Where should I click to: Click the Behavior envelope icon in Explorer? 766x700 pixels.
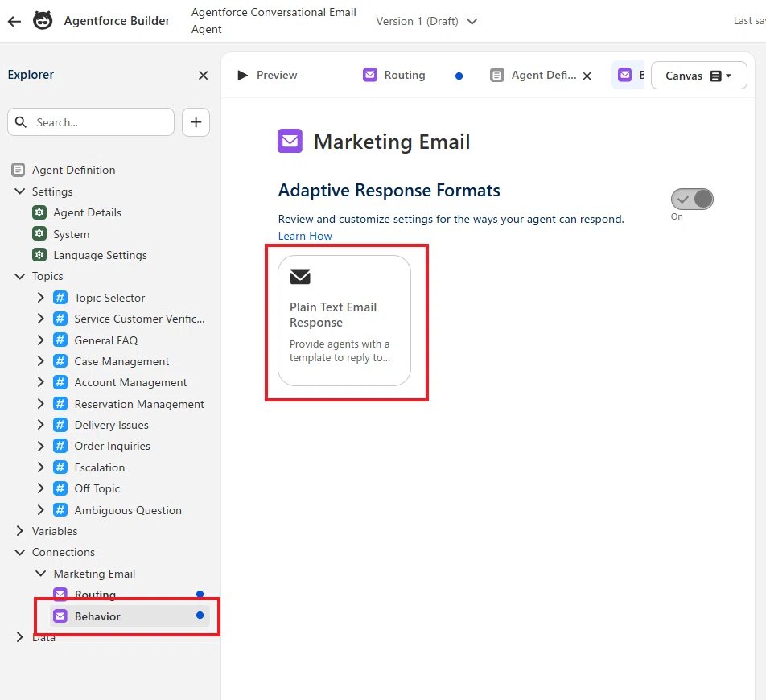click(x=60, y=616)
